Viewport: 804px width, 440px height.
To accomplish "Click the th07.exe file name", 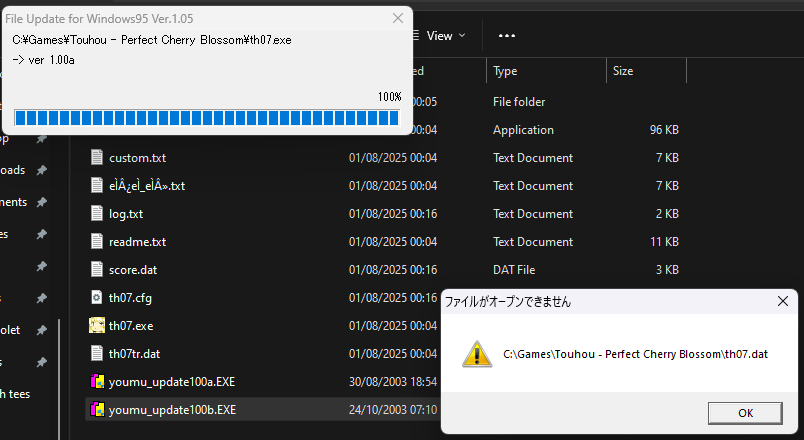I will pyautogui.click(x=131, y=326).
